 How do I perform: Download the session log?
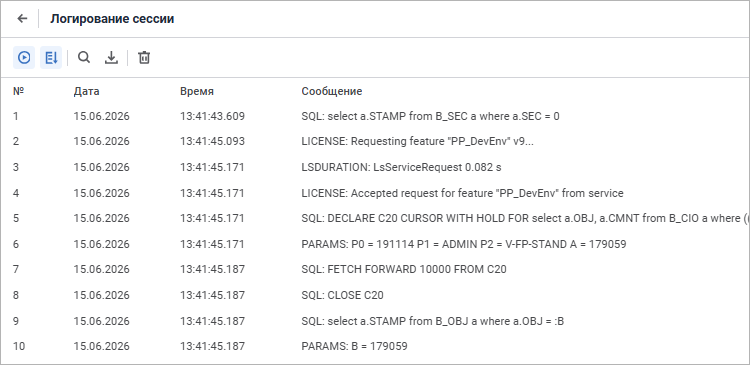click(x=111, y=58)
